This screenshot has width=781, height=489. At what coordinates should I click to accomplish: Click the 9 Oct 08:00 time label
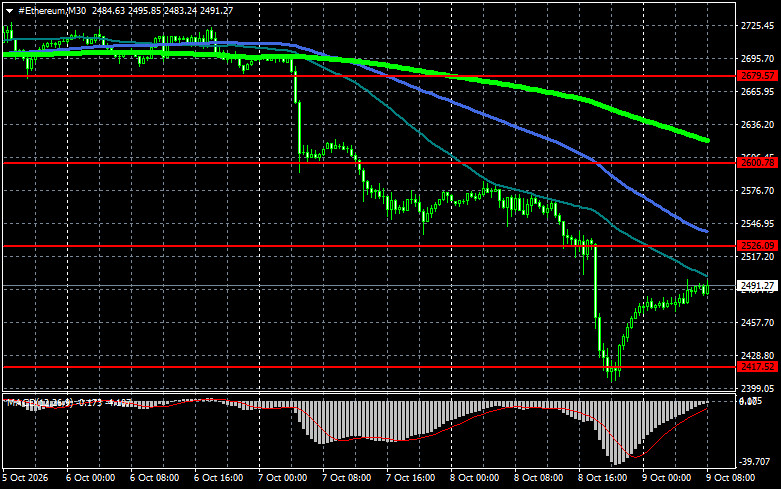(x=731, y=478)
